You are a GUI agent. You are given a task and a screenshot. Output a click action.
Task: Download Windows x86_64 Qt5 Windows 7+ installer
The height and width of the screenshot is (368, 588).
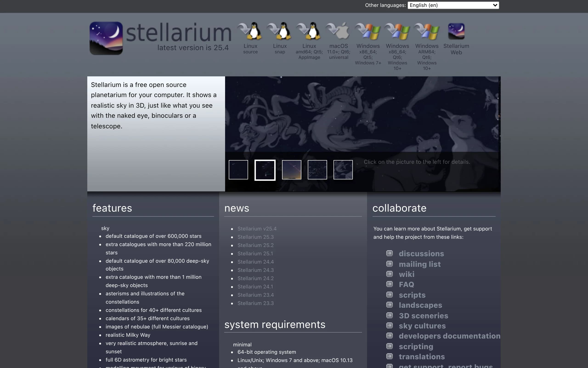coord(368,44)
